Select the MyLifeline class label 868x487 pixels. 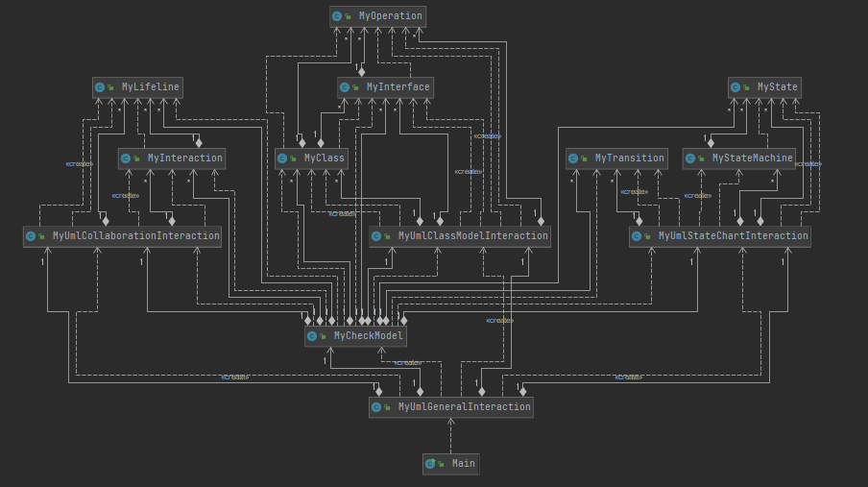pyautogui.click(x=151, y=87)
